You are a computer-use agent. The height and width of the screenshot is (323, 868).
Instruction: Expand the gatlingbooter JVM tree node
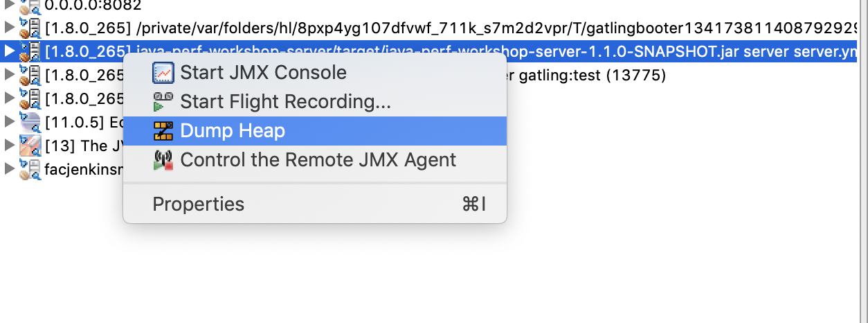click(9, 28)
